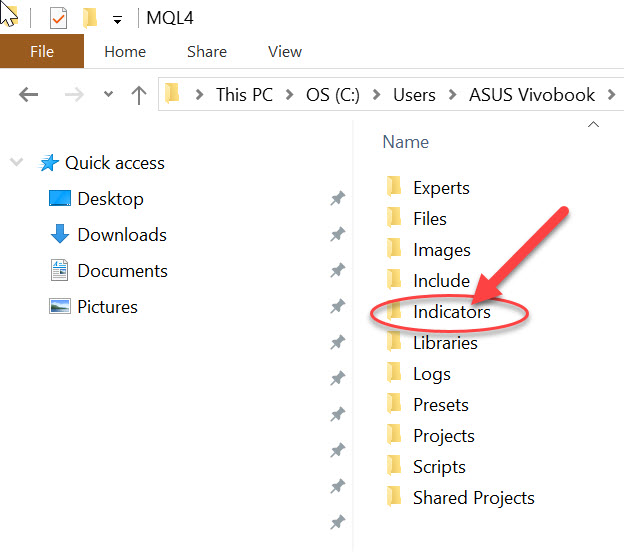
Task: Click the Downloads blue arrow icon
Action: tap(60, 234)
